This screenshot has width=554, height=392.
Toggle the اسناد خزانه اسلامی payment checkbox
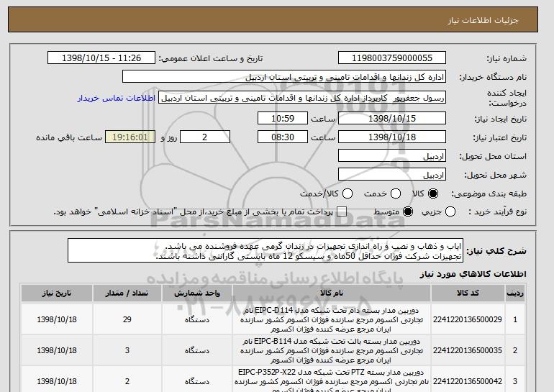(x=342, y=212)
